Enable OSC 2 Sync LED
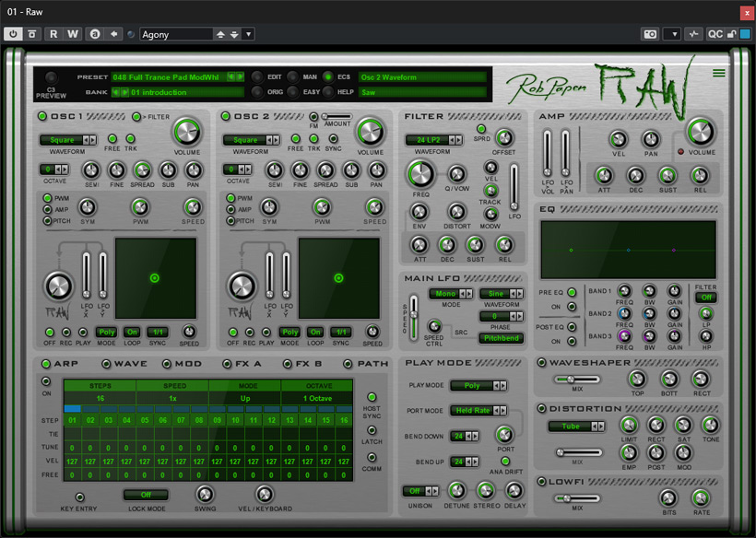The image size is (756, 538). [x=333, y=139]
